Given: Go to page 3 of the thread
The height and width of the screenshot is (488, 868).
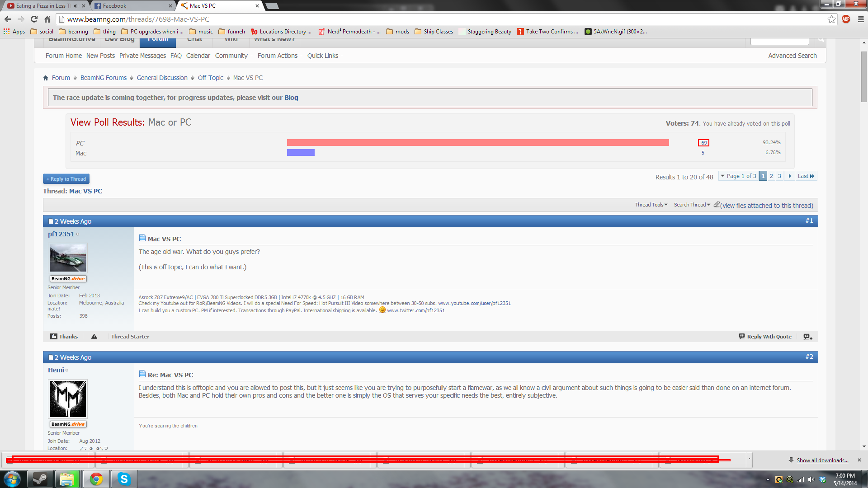Looking at the screenshot, I should 779,176.
